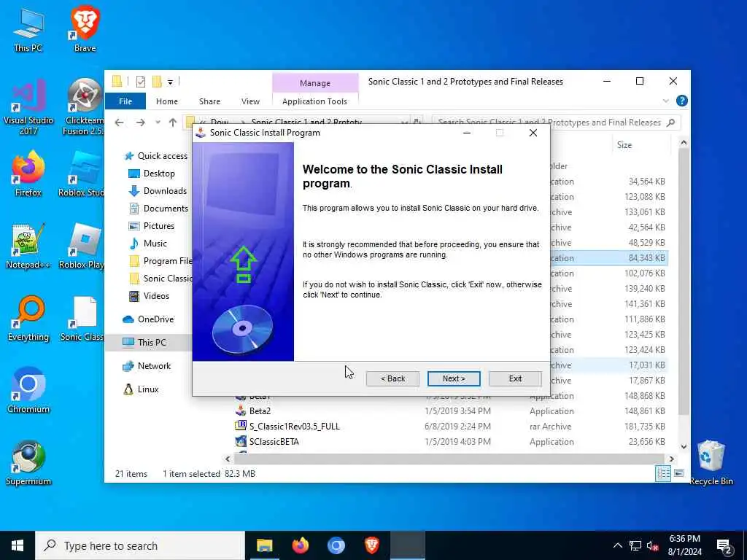Select Desktop in navigation pane
This screenshot has width=747, height=560.
pos(152,174)
